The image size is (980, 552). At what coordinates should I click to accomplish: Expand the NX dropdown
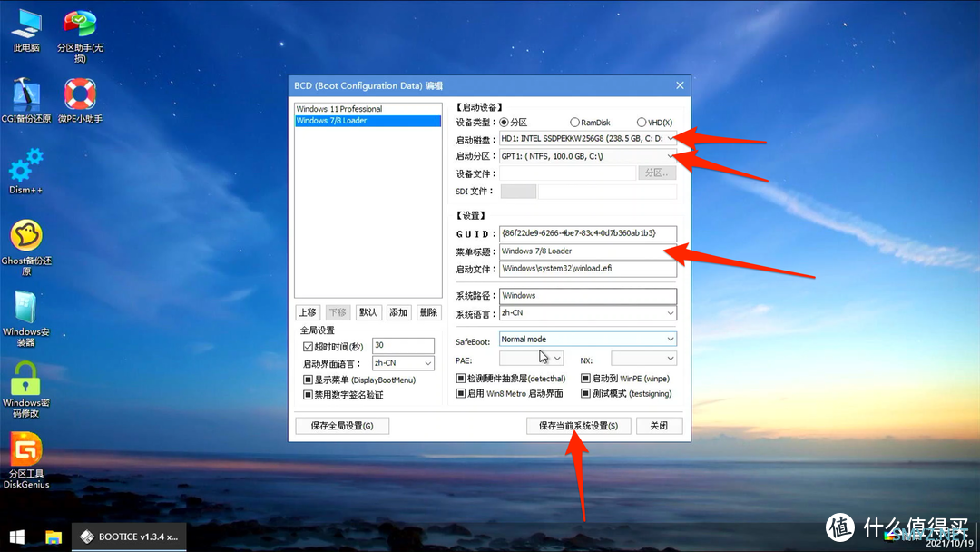point(643,359)
